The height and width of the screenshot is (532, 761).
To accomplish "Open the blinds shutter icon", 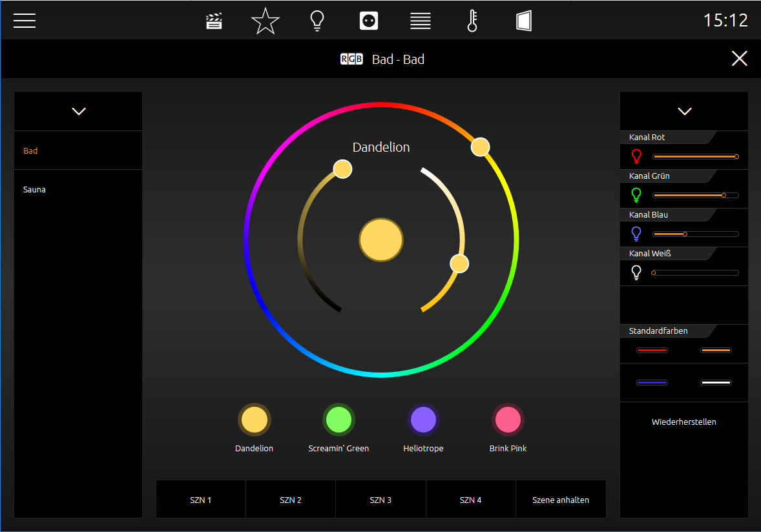I will [x=421, y=21].
